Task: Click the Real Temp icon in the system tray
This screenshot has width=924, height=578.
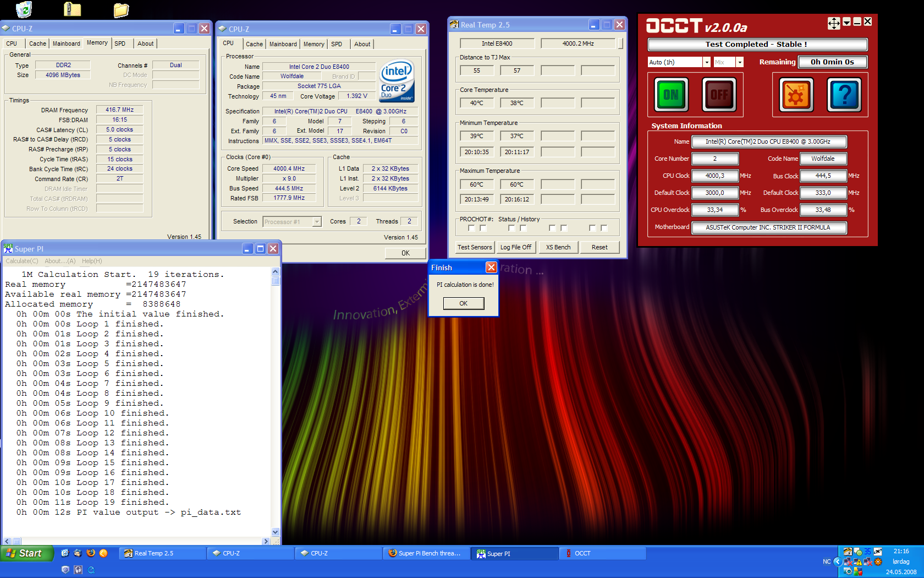Action: [x=848, y=552]
